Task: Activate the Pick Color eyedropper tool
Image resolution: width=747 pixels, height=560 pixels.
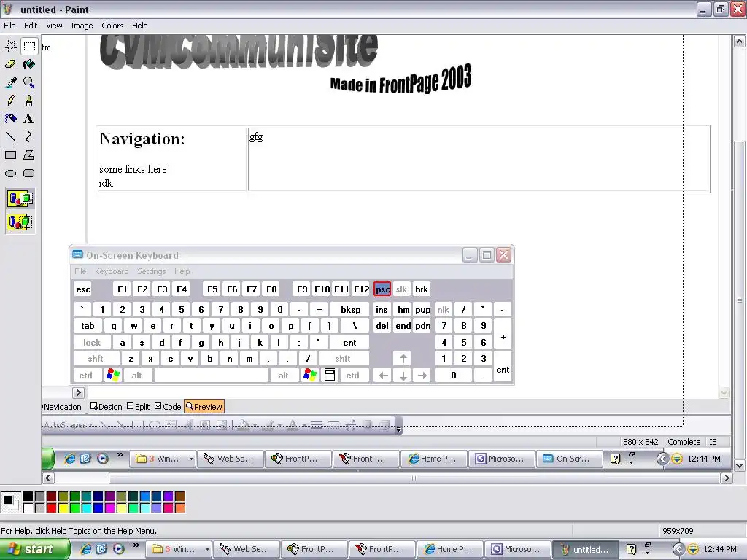Action: pyautogui.click(x=11, y=82)
